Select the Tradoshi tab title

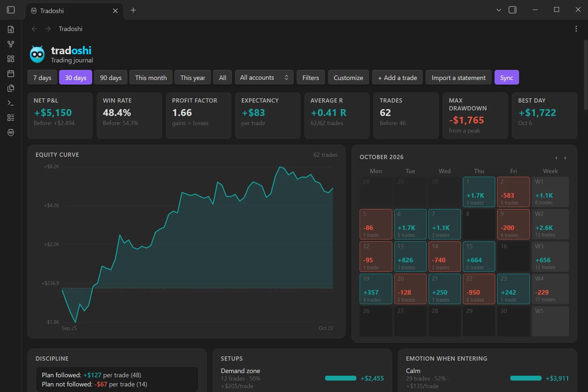pyautogui.click(x=52, y=11)
